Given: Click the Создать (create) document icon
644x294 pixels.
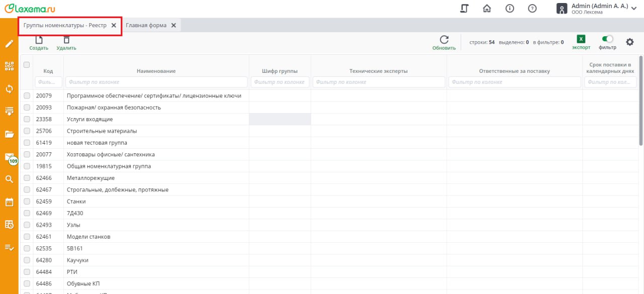Looking at the screenshot, I should 39,40.
